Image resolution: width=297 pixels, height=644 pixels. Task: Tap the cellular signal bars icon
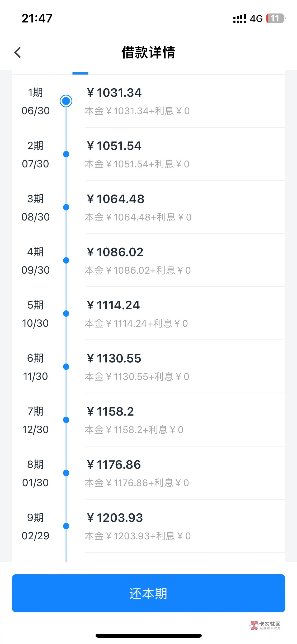[x=239, y=19]
